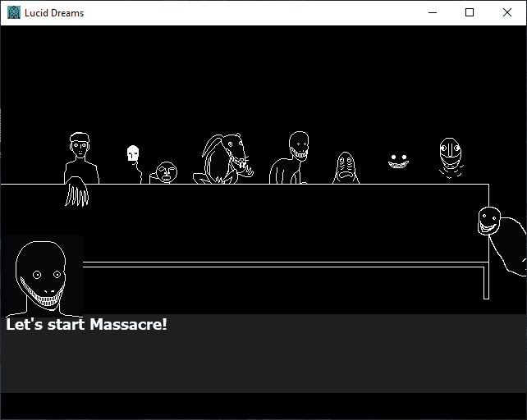
Task: Close the Lucid Dreams game window
Action: [507, 12]
